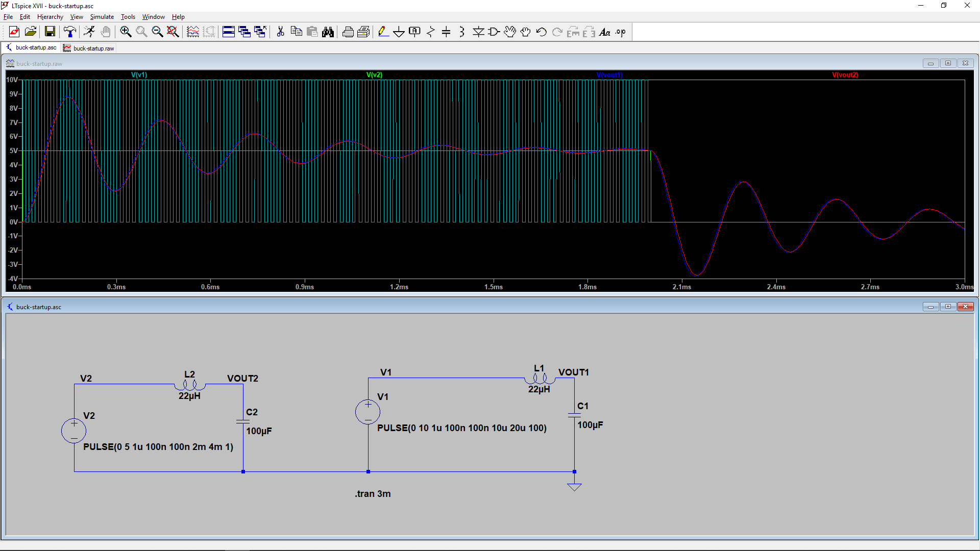Select the V(v1) trace label
980x551 pixels.
(x=139, y=74)
